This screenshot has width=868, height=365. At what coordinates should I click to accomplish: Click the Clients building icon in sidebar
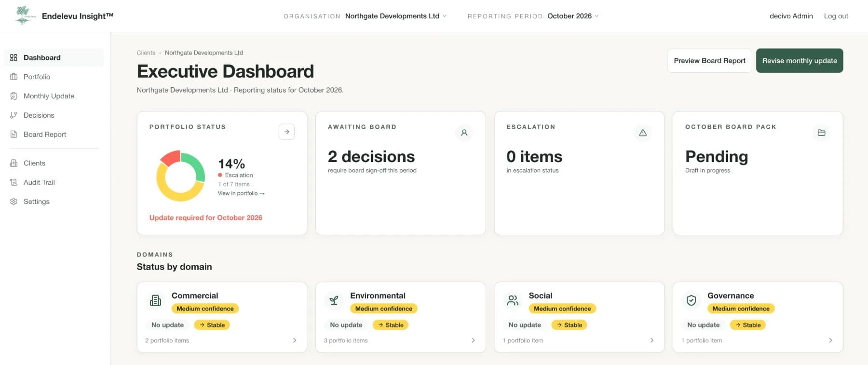14,163
